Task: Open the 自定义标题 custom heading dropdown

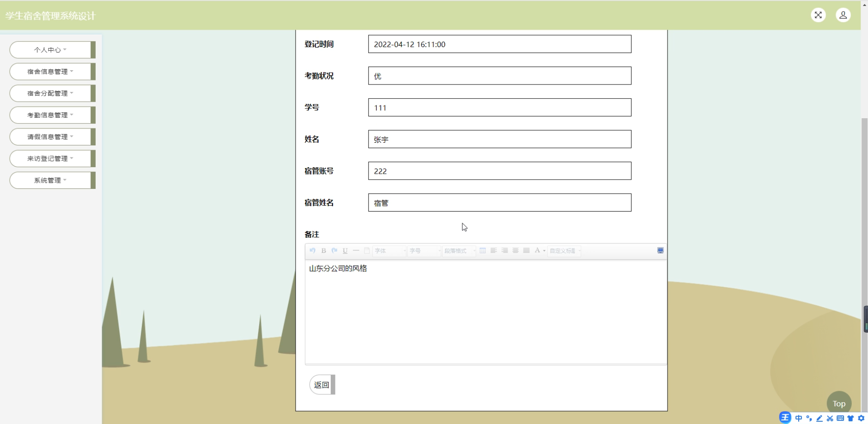Action: point(565,251)
